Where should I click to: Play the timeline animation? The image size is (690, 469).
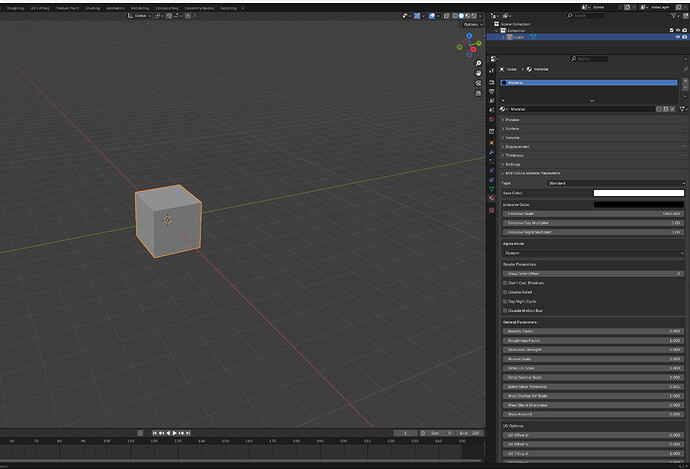pyautogui.click(x=174, y=433)
